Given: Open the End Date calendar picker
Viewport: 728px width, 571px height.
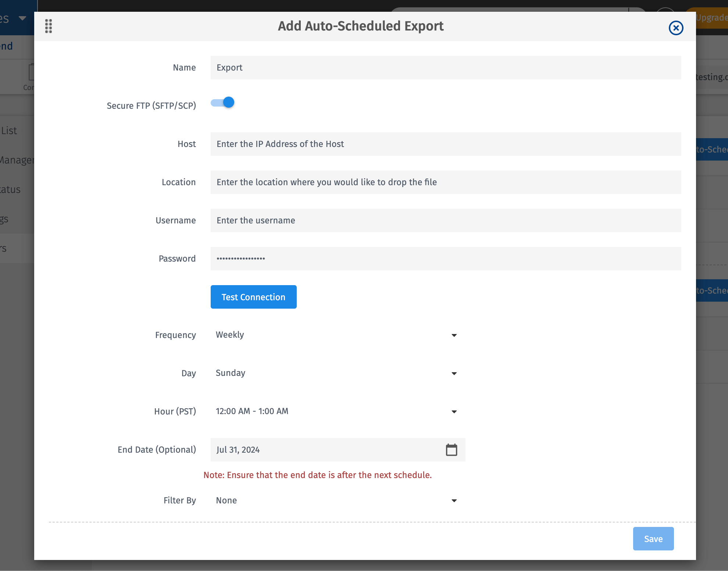Looking at the screenshot, I should tap(451, 450).
